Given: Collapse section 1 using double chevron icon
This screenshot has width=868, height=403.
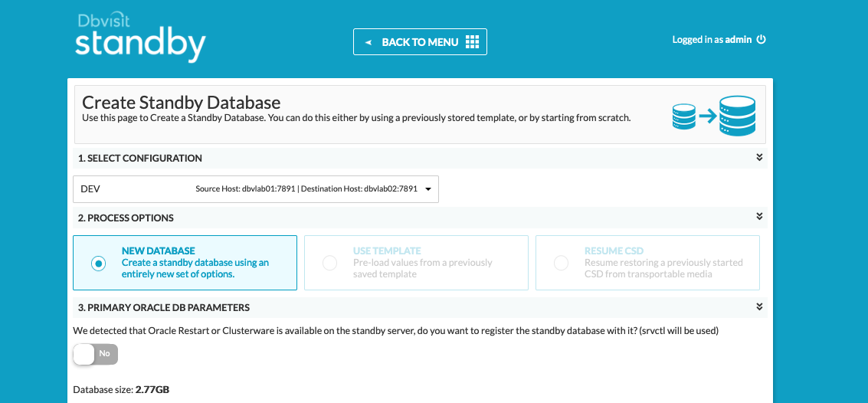Looking at the screenshot, I should point(759,158).
